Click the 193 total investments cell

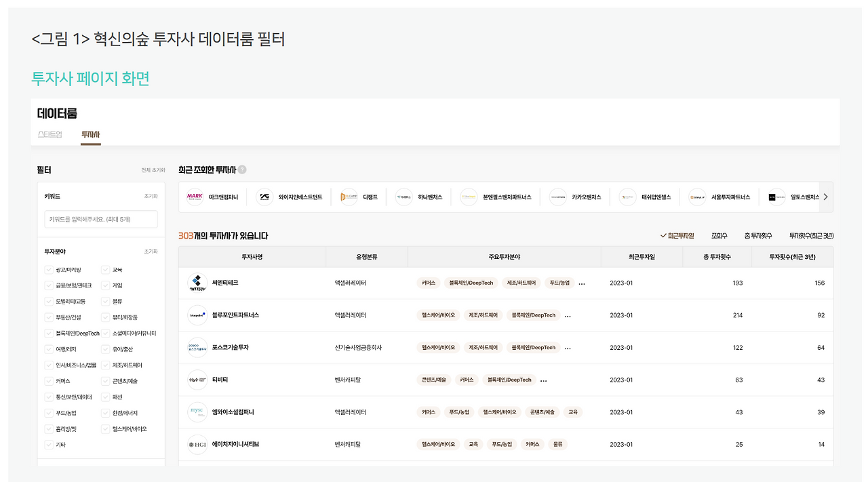click(738, 283)
